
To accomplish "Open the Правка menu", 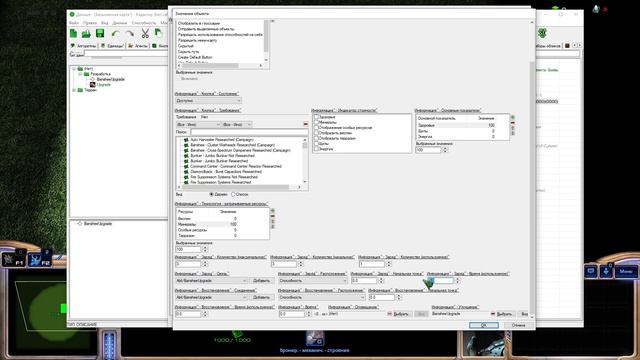I will tap(89, 23).
